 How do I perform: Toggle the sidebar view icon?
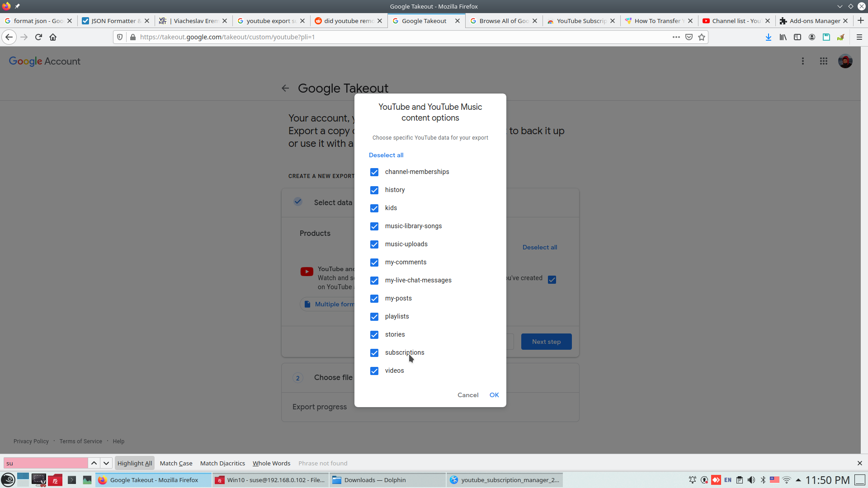(x=797, y=37)
